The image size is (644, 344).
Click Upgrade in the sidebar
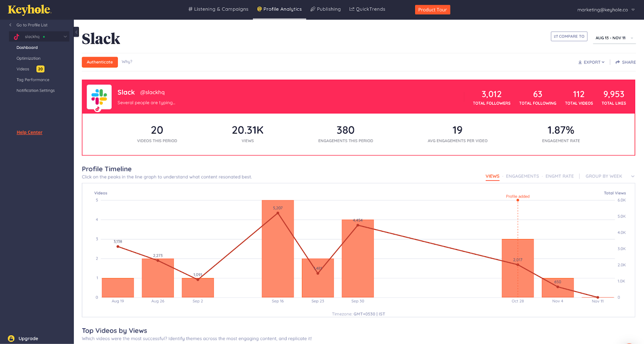[28, 338]
